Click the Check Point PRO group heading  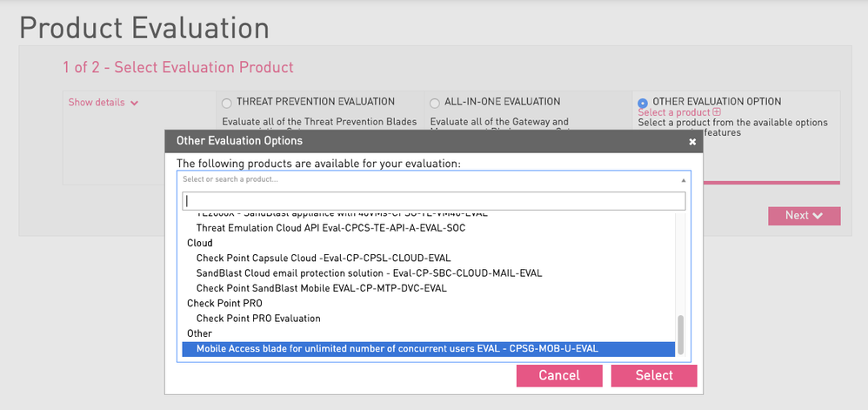click(224, 304)
